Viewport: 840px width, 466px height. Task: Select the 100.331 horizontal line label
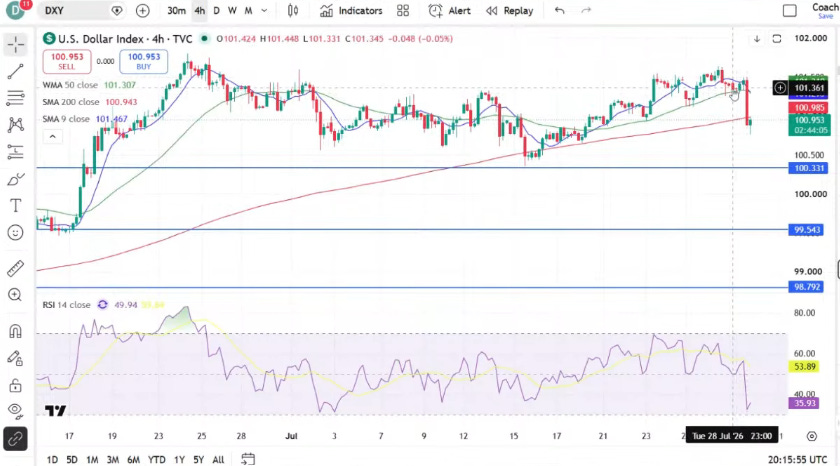tap(808, 168)
